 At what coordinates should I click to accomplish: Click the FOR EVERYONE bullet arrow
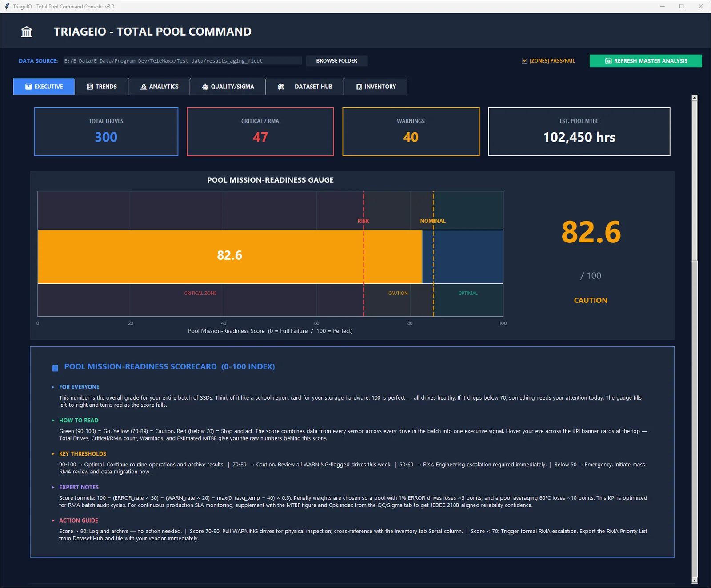click(x=53, y=387)
